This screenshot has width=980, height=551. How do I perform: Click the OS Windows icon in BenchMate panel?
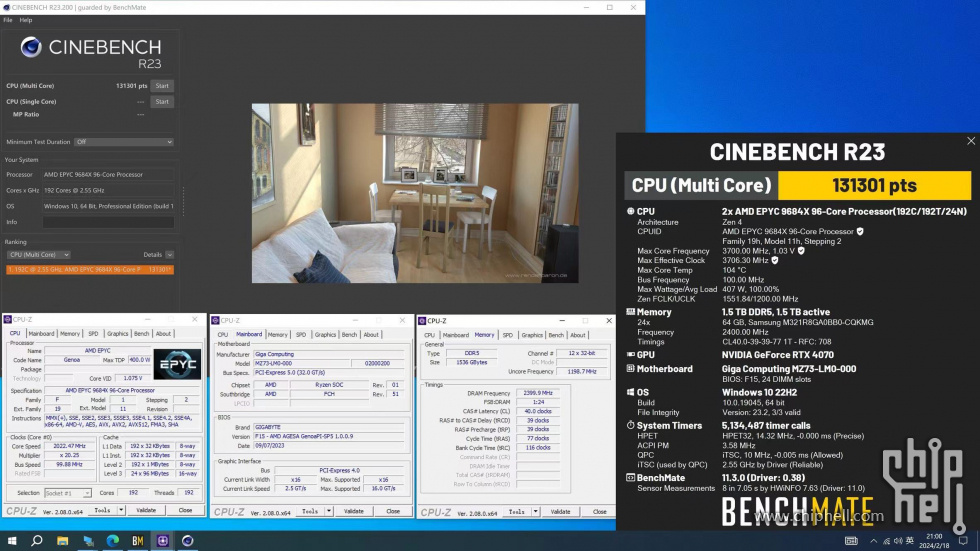coord(630,392)
